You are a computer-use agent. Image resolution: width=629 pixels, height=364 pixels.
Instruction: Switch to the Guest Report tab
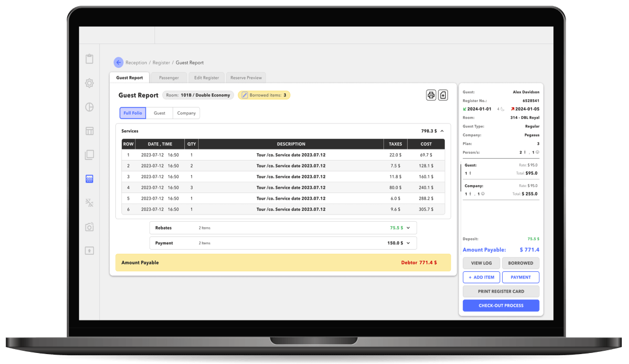click(x=130, y=78)
